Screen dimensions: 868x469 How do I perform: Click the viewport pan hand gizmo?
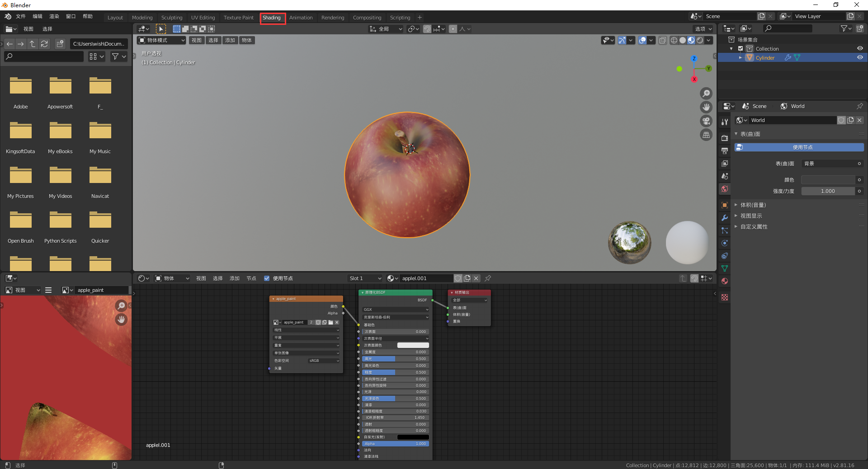(x=706, y=107)
